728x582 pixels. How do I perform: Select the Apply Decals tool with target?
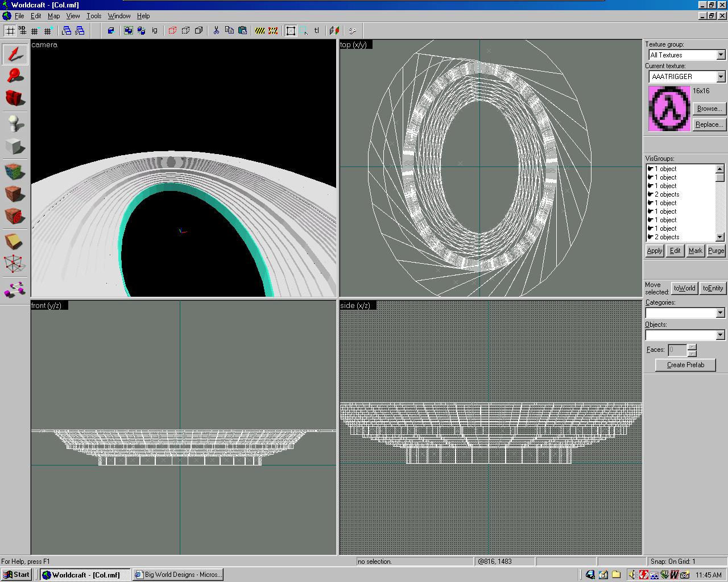(15, 216)
